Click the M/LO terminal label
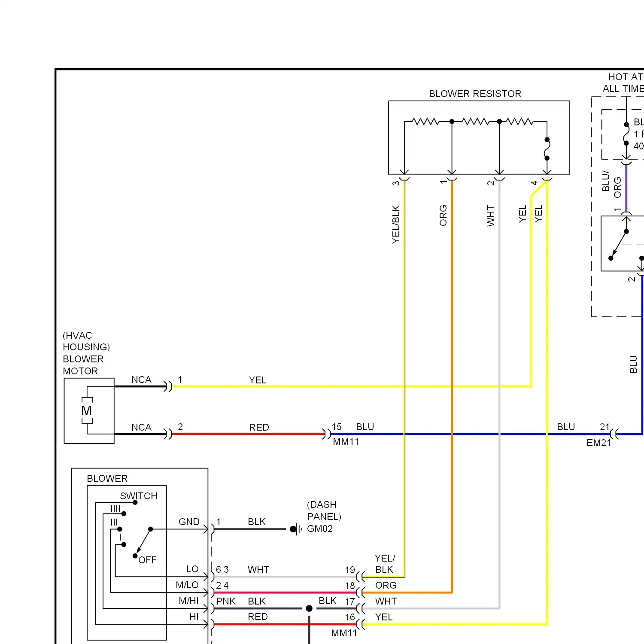The height and width of the screenshot is (644, 644). click(x=187, y=585)
